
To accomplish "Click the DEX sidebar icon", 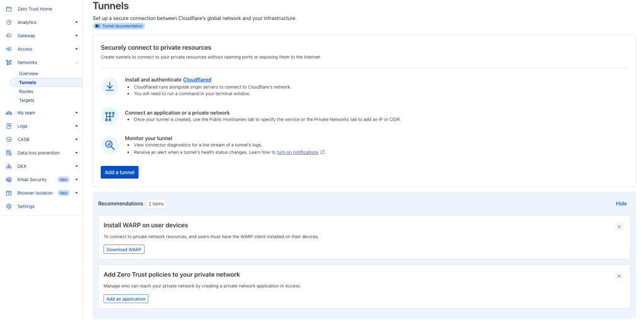I will [9, 167].
